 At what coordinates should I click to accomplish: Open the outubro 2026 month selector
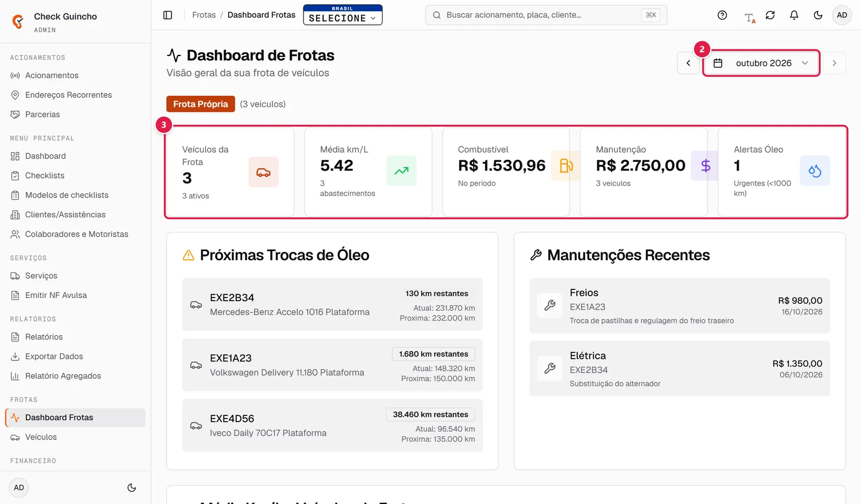tap(761, 63)
